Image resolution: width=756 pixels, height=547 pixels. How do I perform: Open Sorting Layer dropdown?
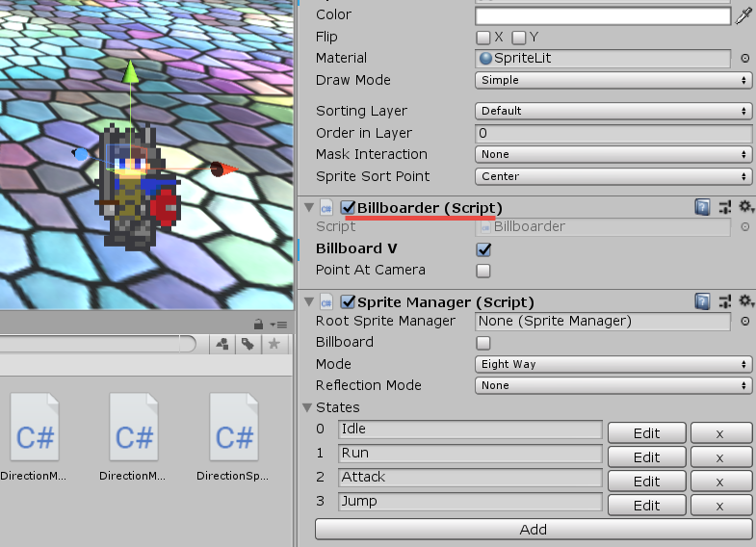(613, 111)
